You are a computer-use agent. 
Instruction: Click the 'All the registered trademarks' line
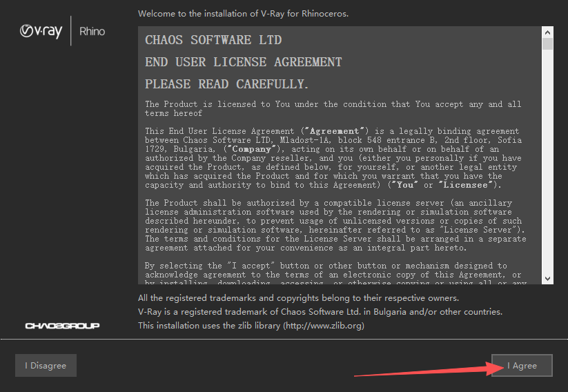(x=298, y=298)
